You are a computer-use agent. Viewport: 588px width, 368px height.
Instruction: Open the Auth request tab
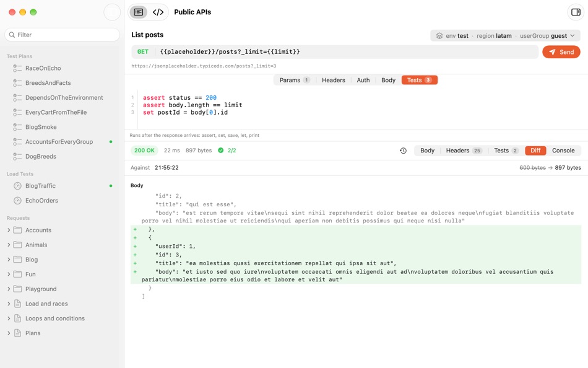click(363, 80)
